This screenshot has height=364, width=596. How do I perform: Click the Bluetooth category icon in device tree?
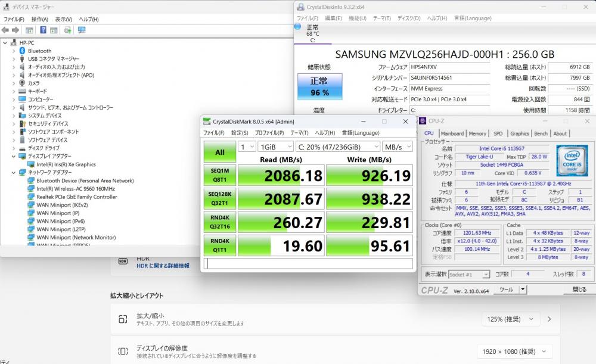[22, 51]
